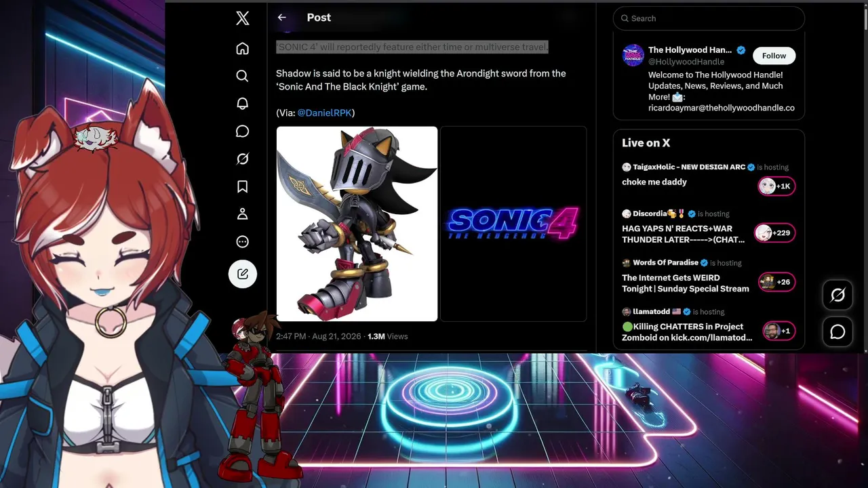Go back using the arrow next to Post
The height and width of the screenshot is (488, 868).
[281, 18]
